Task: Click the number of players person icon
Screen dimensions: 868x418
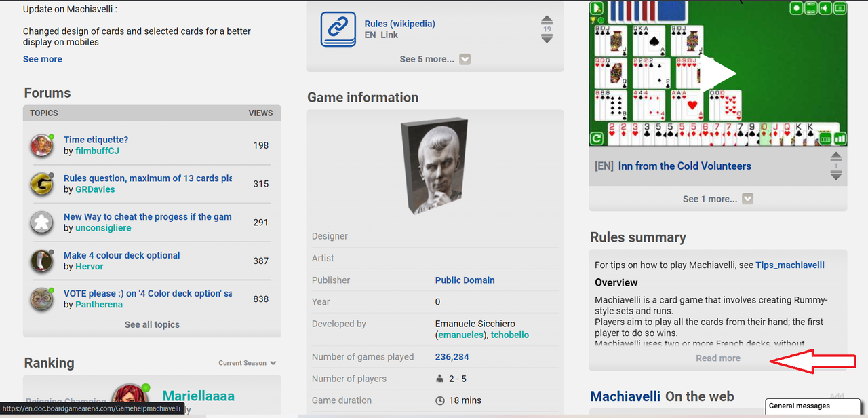Action: click(440, 379)
